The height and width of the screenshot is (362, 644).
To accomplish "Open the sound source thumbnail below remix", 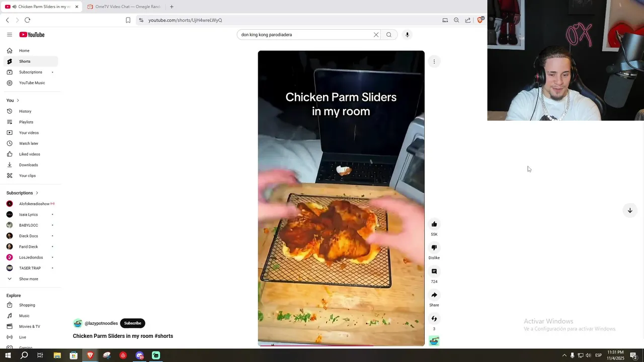I will click(x=434, y=341).
